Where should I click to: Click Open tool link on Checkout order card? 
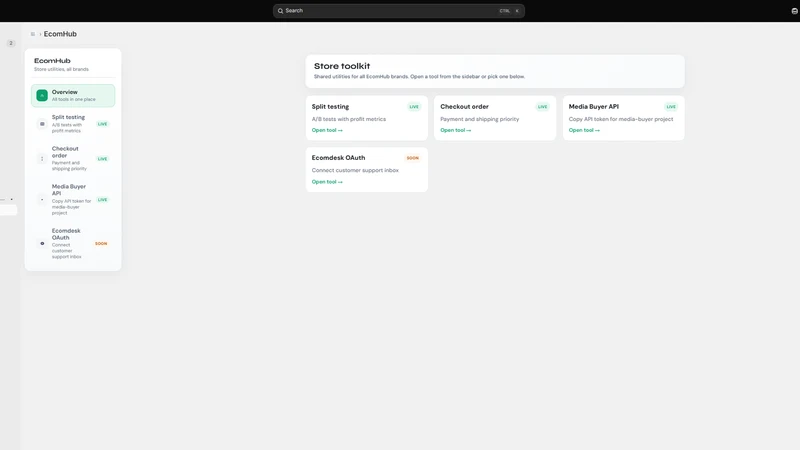pyautogui.click(x=456, y=130)
